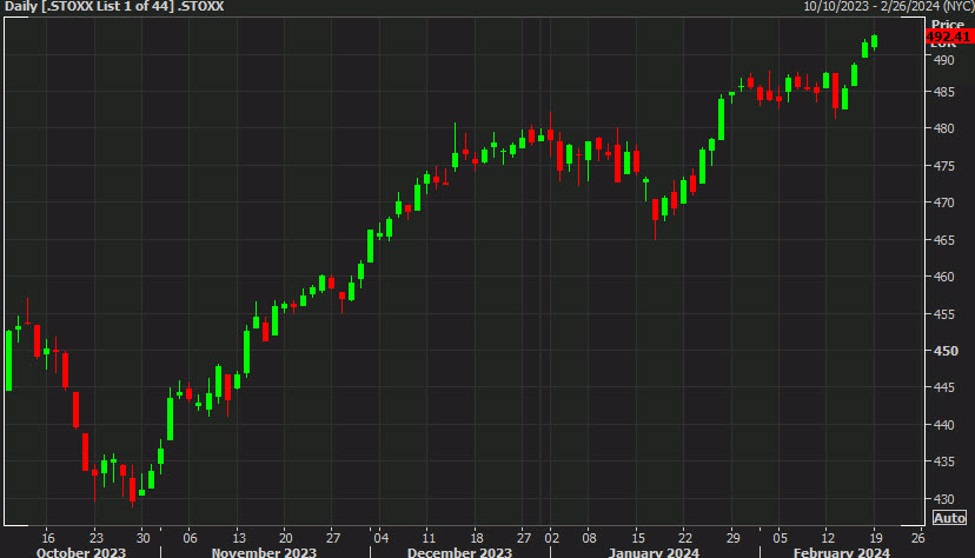
Task: Click the date label 29 under January
Action: [733, 538]
